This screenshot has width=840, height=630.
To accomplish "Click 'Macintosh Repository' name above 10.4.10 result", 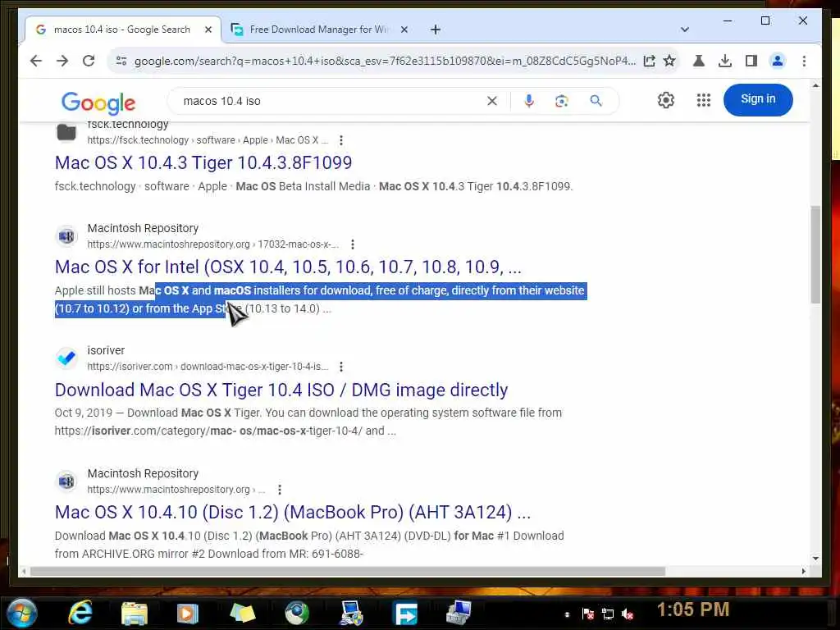I will tap(143, 473).
